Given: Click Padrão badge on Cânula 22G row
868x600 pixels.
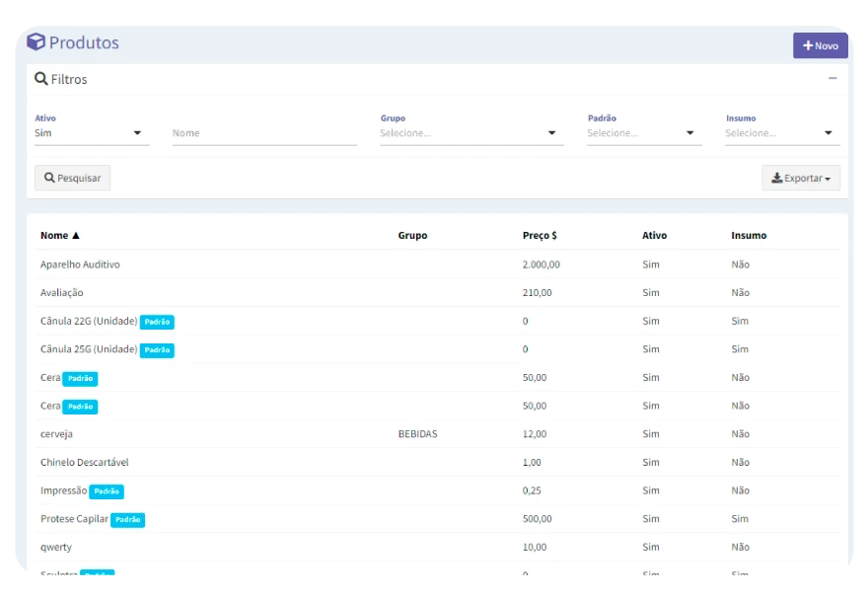Looking at the screenshot, I should [157, 322].
